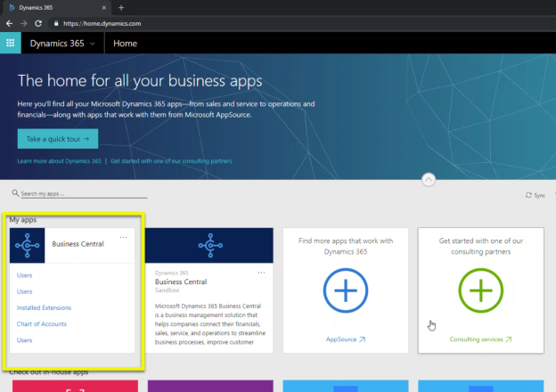Click the browser back arrow

click(10, 23)
